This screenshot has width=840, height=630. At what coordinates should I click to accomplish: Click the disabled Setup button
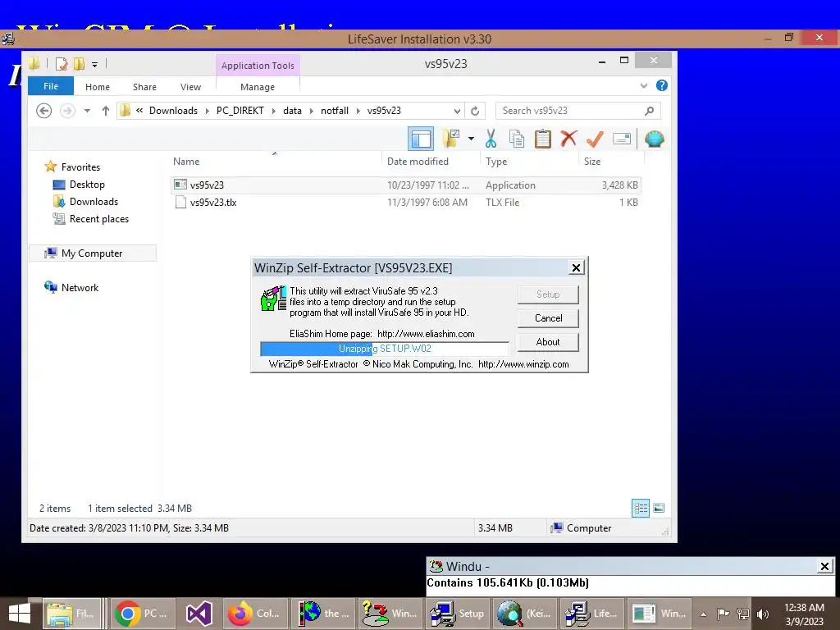[548, 294]
